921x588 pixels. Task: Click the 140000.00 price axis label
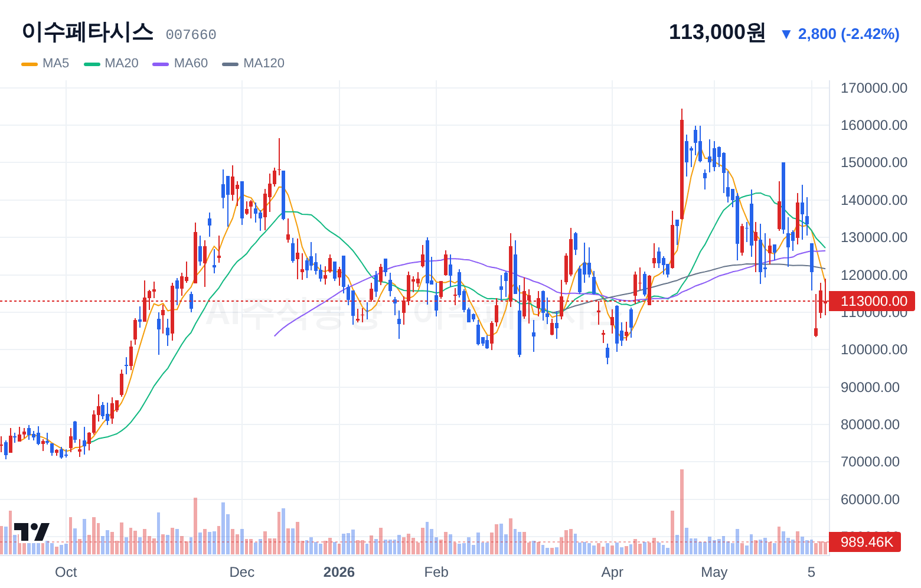[874, 200]
